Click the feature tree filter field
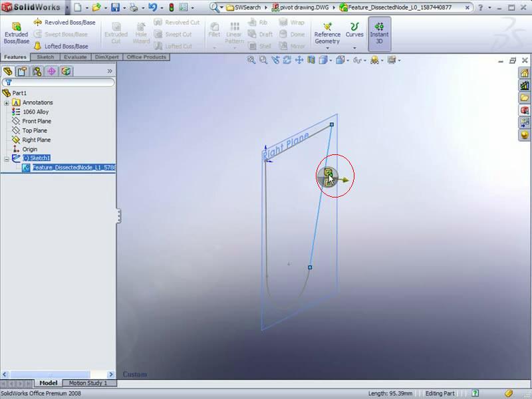Screen dimensions: 532x399 point(59,82)
